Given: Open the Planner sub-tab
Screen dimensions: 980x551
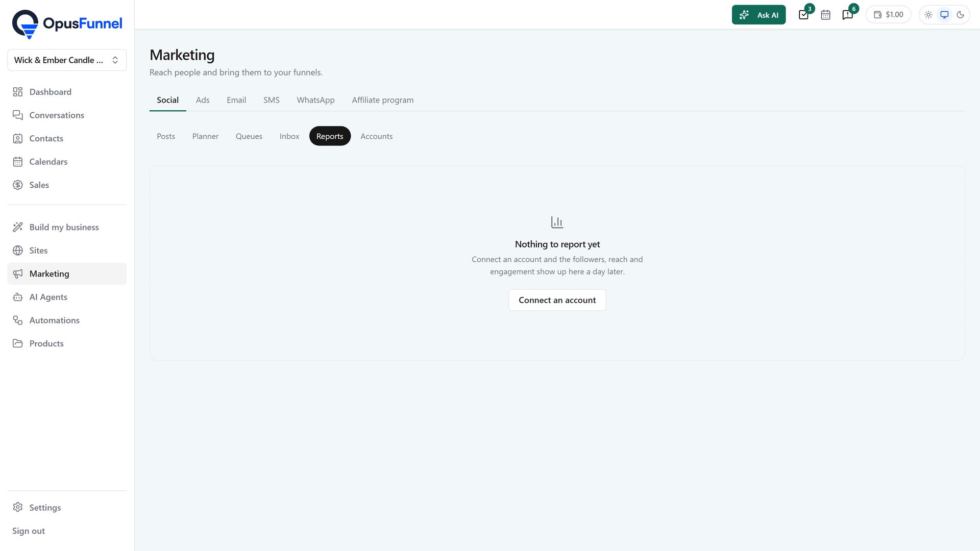Looking at the screenshot, I should [x=205, y=136].
